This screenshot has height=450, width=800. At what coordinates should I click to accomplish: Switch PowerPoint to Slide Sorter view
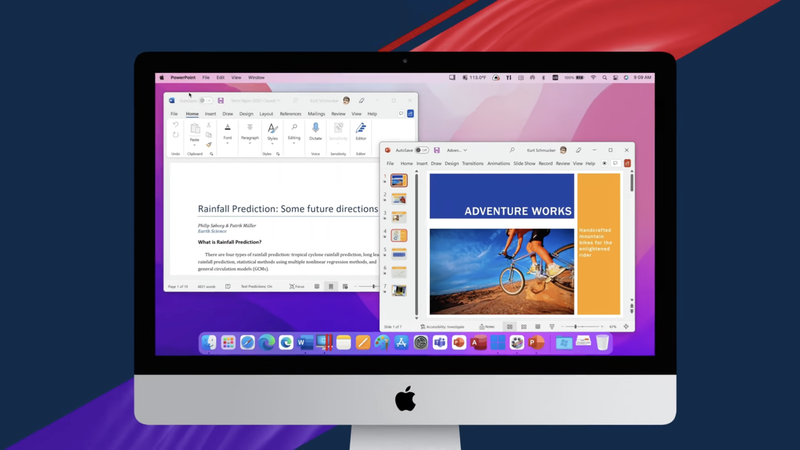coord(523,327)
